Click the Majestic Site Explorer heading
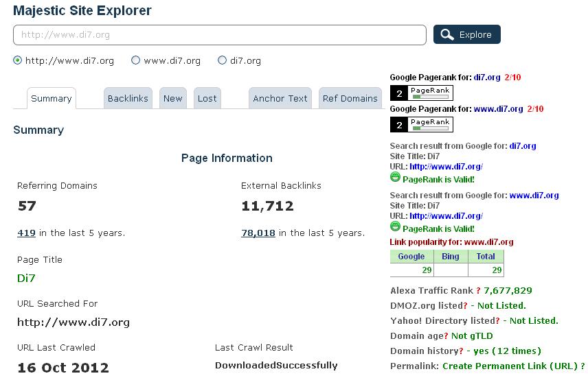588x389 pixels. tap(82, 10)
